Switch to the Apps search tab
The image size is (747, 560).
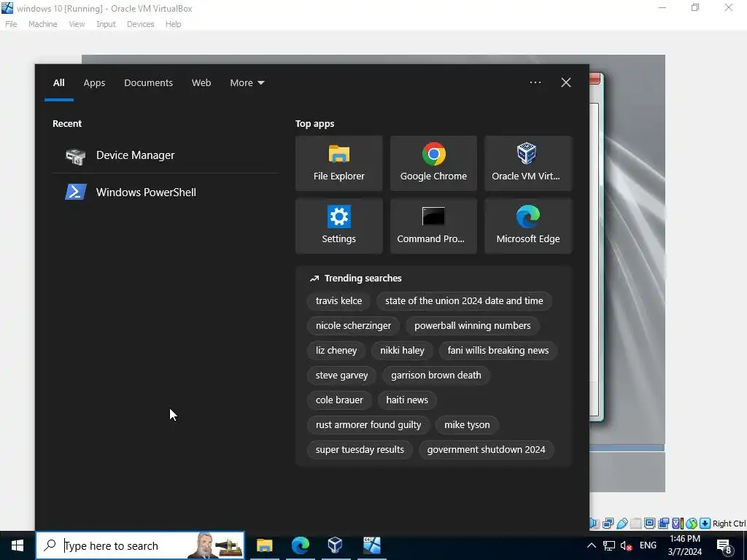(94, 83)
